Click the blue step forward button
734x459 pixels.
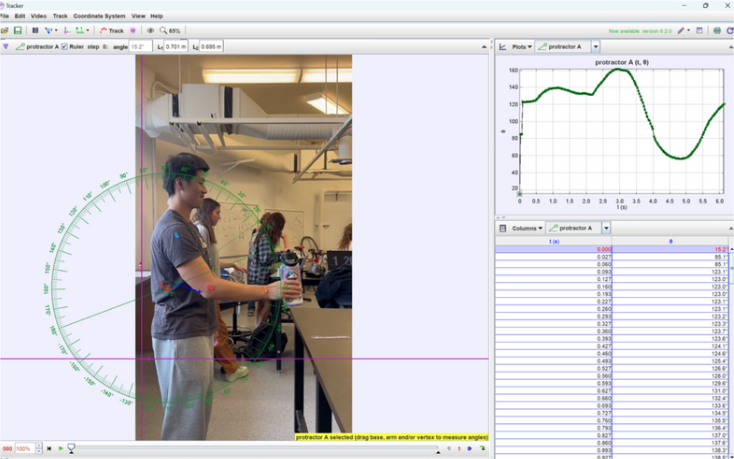pos(470,449)
